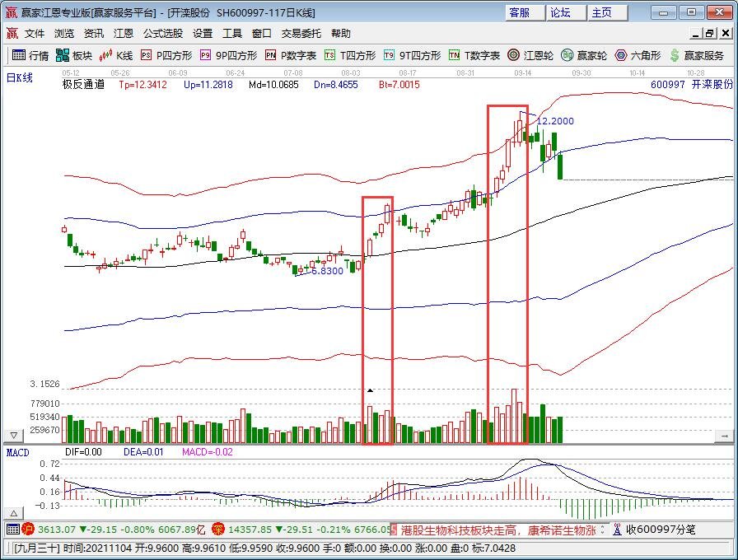The image size is (738, 560).
Task: Open the 交易委托 menu
Action: [x=301, y=34]
